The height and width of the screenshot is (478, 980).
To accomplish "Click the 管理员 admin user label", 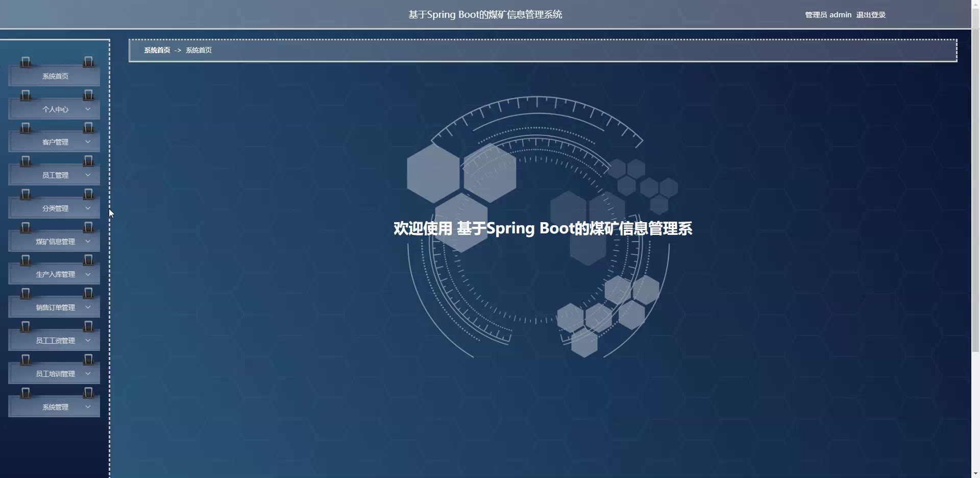I will tap(828, 15).
